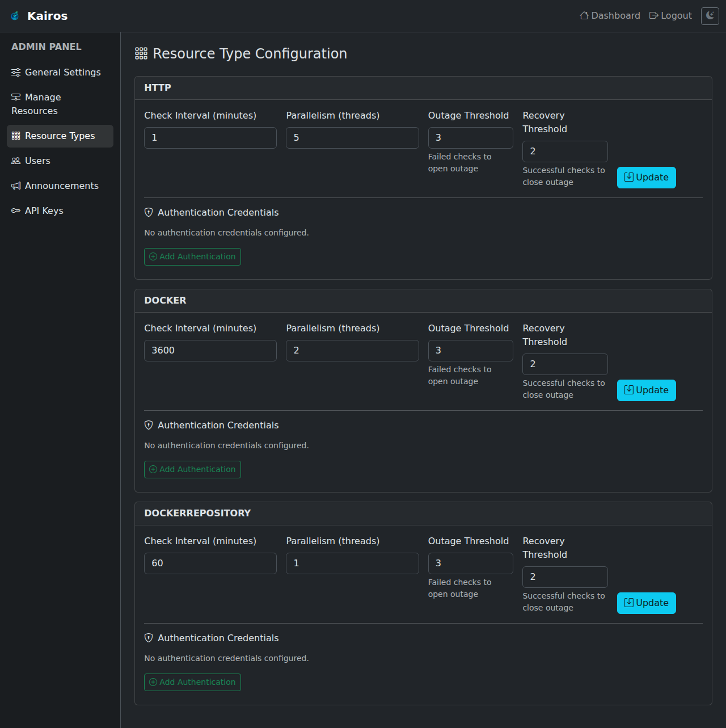Click the DOCKERREPOSITORY card header
The image size is (726, 728).
pyautogui.click(x=423, y=514)
